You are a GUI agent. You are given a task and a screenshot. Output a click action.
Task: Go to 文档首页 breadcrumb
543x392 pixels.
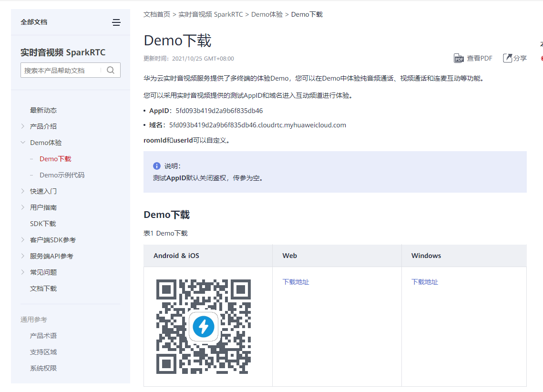[157, 14]
